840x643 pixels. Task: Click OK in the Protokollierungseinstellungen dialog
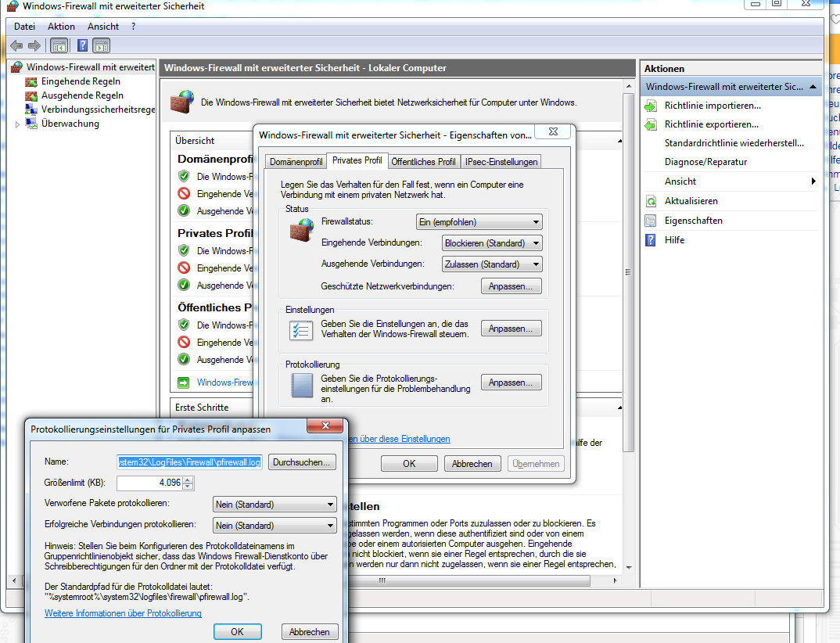point(237,632)
